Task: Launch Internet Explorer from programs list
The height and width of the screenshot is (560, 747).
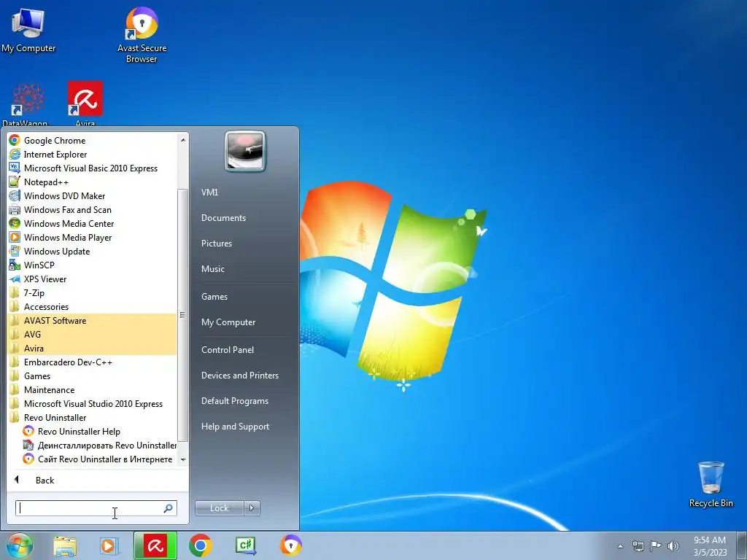Action: [x=93, y=155]
